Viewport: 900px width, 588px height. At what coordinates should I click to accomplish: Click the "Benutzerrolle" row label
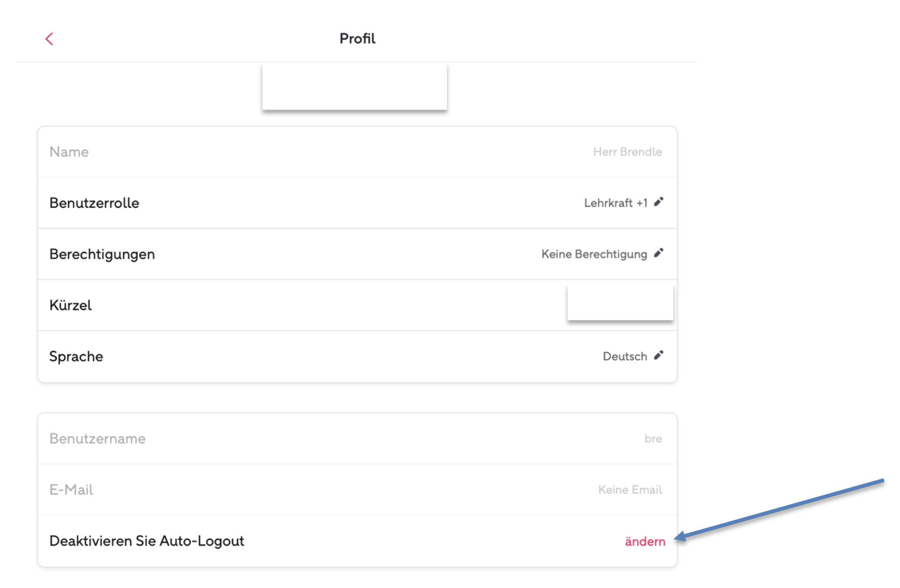[x=94, y=203]
